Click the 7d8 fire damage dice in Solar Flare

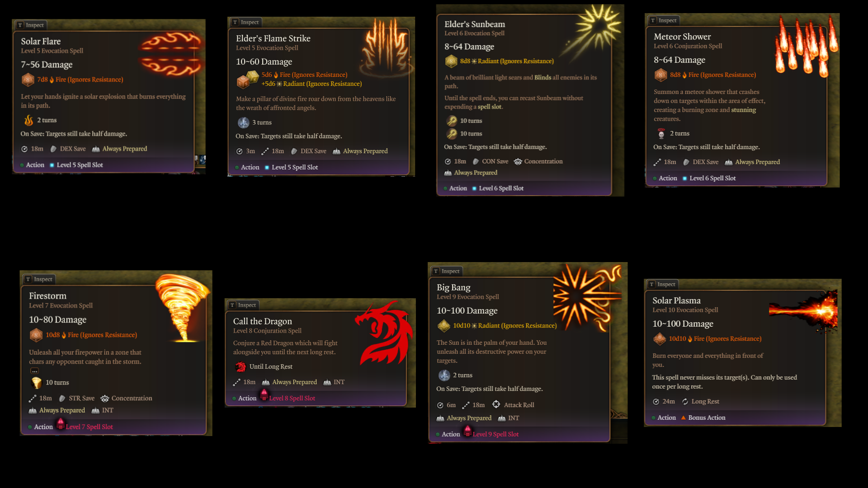pos(28,80)
